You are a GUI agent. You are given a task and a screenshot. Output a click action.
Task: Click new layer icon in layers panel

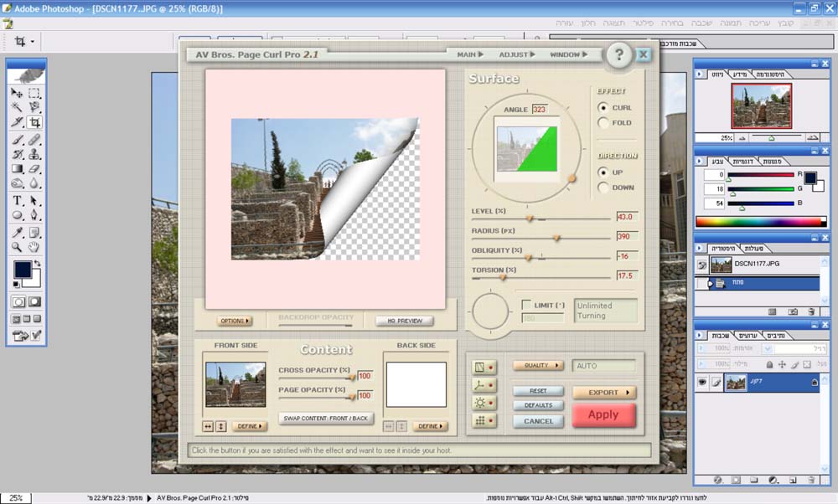tap(793, 480)
